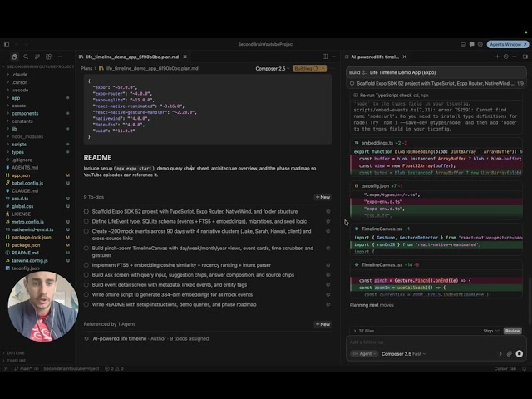Select the AI-powered life timeline chat tab
The width and height of the screenshot is (532, 399).
[375, 57]
